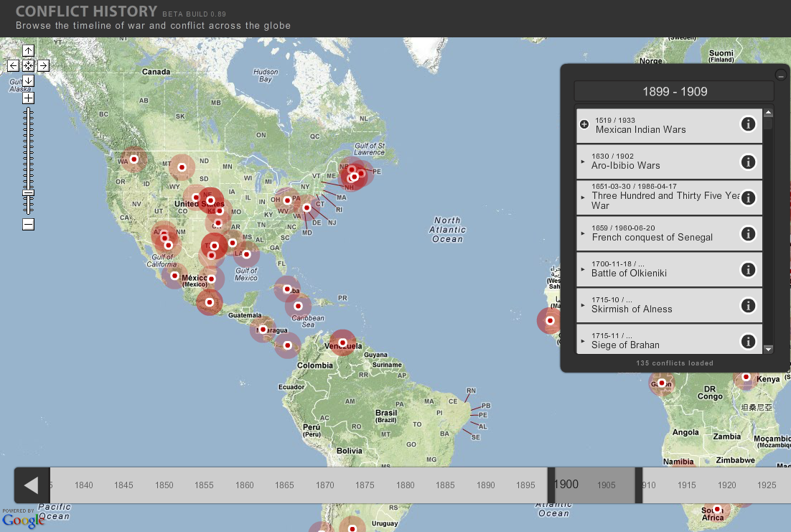Jump to 1915 on the timeline

point(687,485)
